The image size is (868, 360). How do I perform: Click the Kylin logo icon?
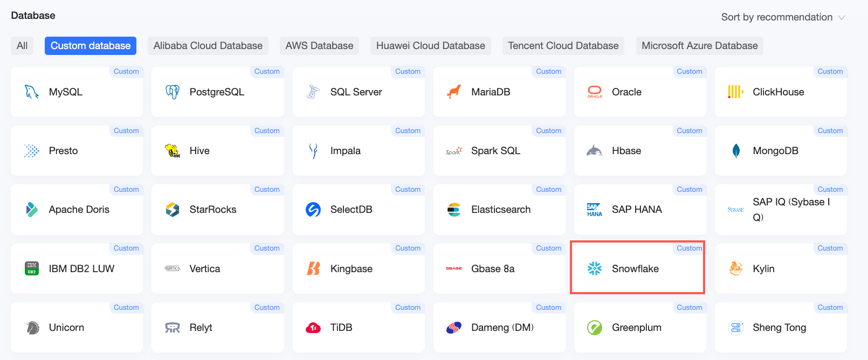click(736, 268)
